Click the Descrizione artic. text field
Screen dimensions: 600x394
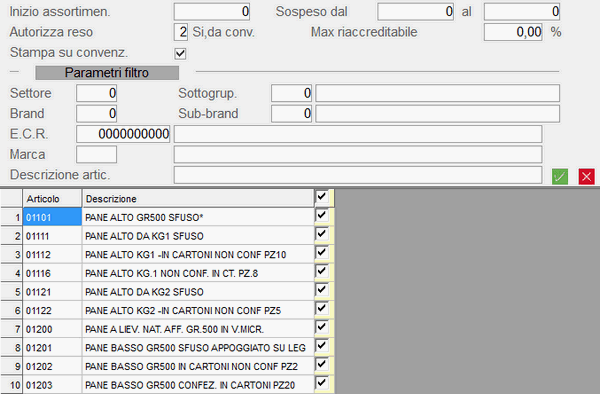click(x=358, y=175)
